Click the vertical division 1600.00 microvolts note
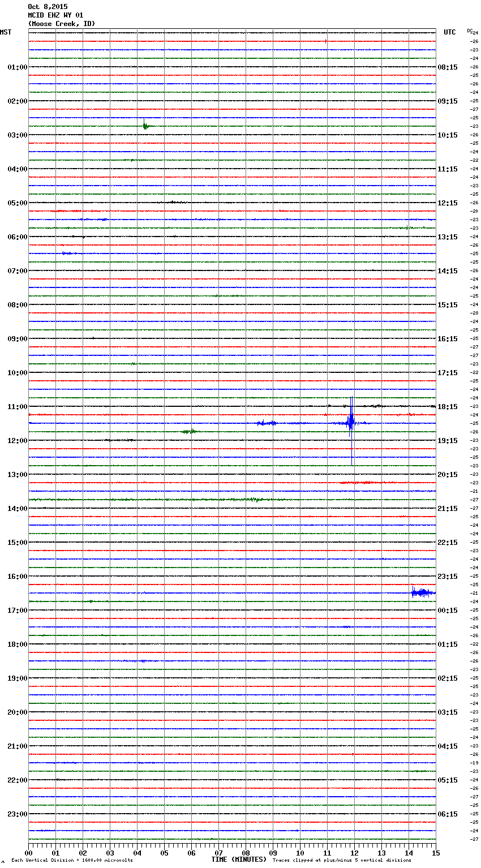Image resolution: width=481 pixels, height=868 pixels. [x=72, y=861]
